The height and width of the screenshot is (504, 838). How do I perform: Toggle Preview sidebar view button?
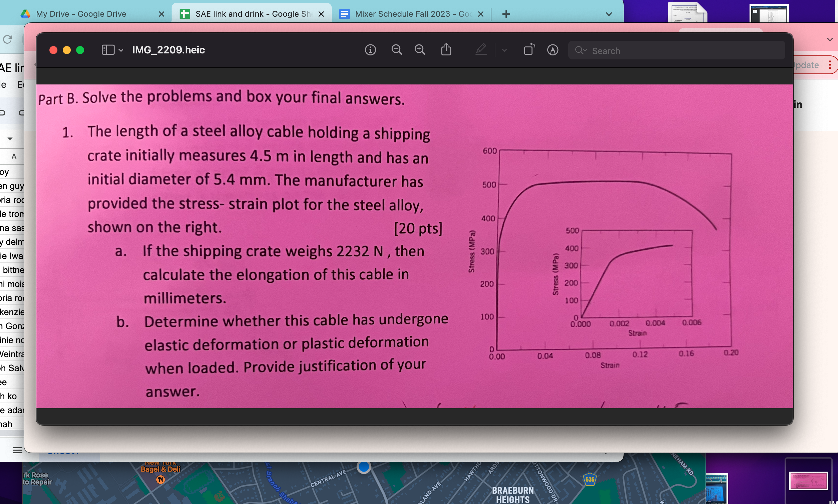point(108,50)
